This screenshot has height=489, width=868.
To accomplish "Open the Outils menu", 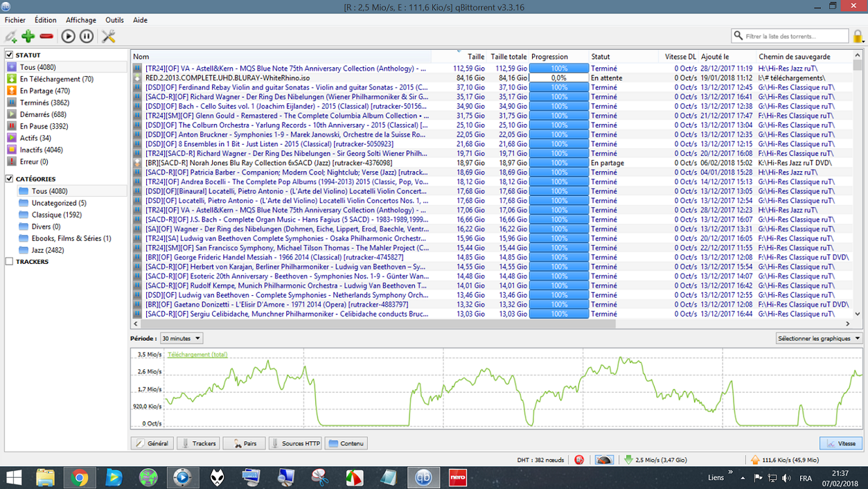I will [x=115, y=20].
